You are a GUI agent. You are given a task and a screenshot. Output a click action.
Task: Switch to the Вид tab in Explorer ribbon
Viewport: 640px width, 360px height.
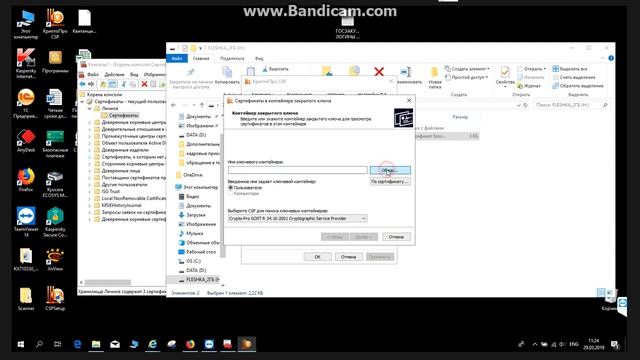coord(259,59)
